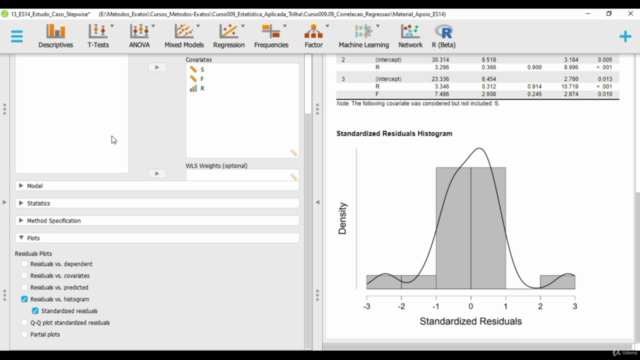Open the Network module

(410, 36)
